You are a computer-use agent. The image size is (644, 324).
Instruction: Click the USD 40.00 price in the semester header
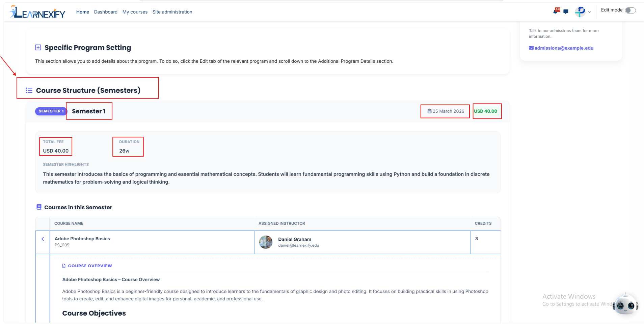(x=486, y=111)
